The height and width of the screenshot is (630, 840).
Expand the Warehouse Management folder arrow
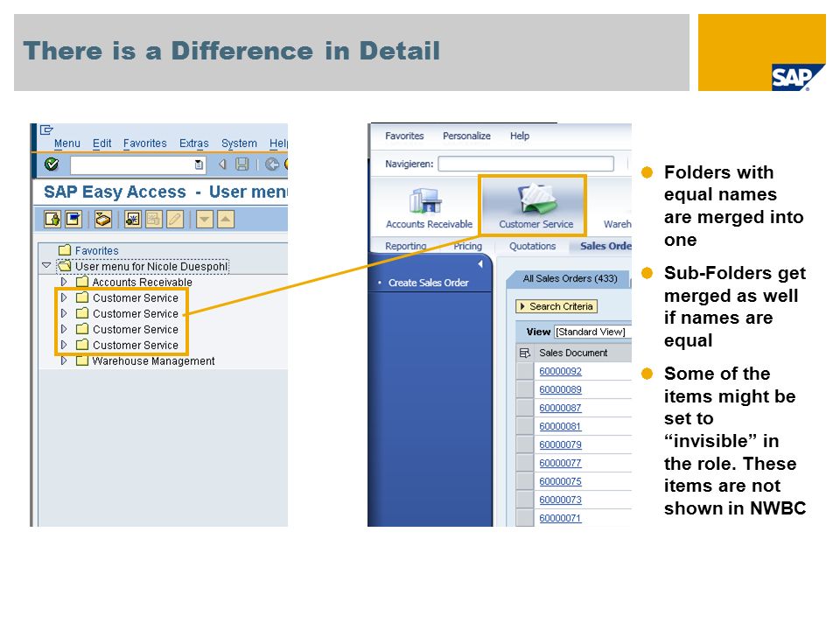tap(64, 360)
